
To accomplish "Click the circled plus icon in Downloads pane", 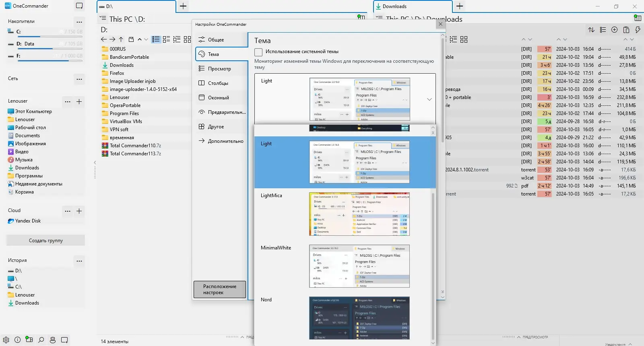I will (x=615, y=30).
